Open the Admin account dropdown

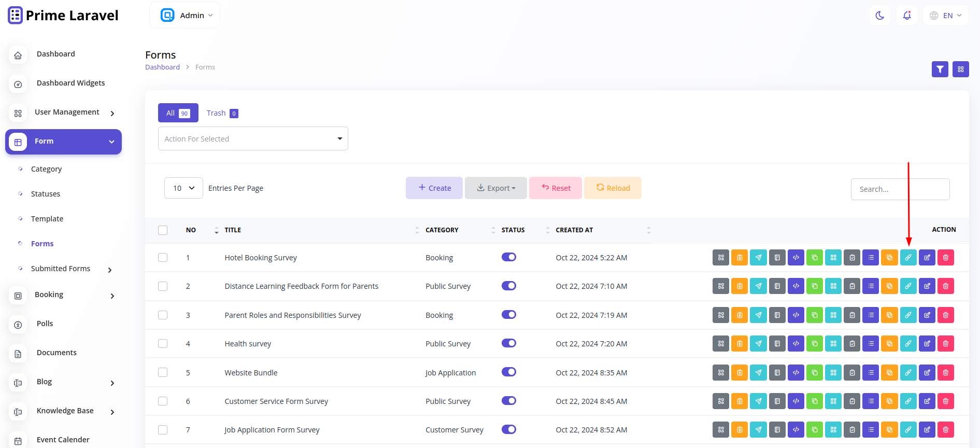pyautogui.click(x=185, y=16)
